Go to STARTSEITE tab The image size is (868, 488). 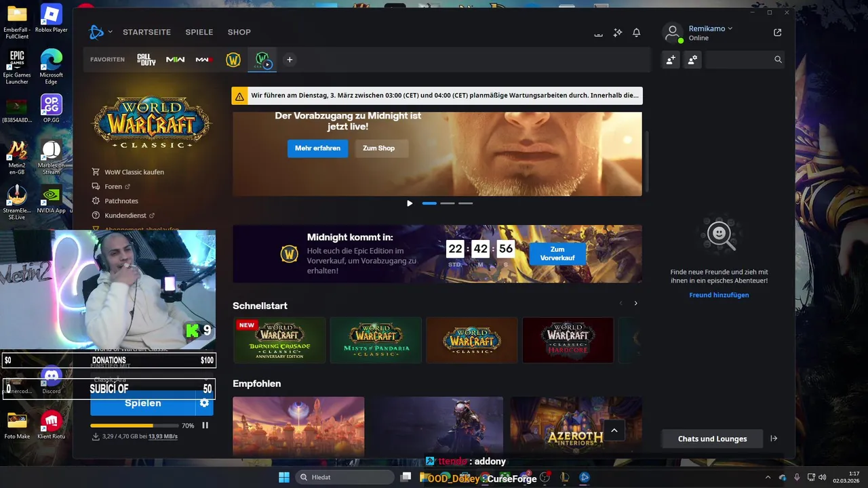(x=146, y=32)
